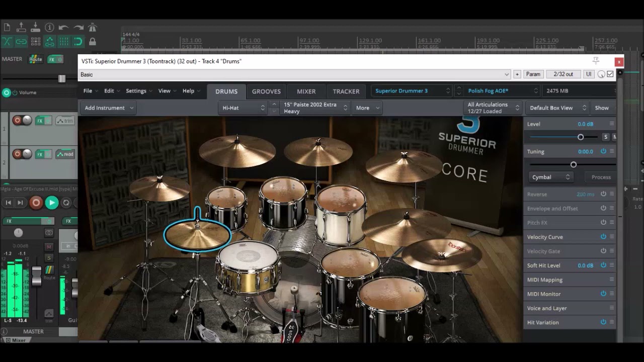Viewport: 644px width, 362px height.
Task: Click the mixer master Route icon
Action: pos(49,270)
